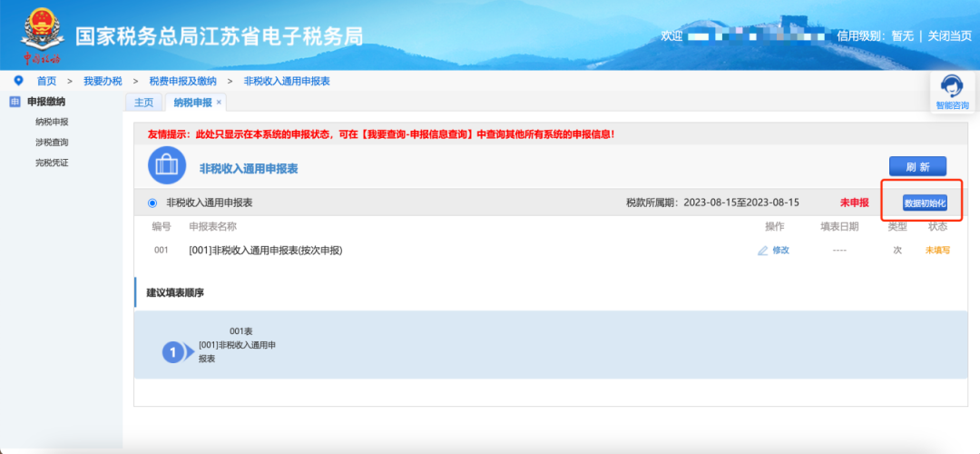Screen dimensions: 980x454
Task: Click the large 非税收入通用申报表 blue heading
Action: [x=248, y=168]
